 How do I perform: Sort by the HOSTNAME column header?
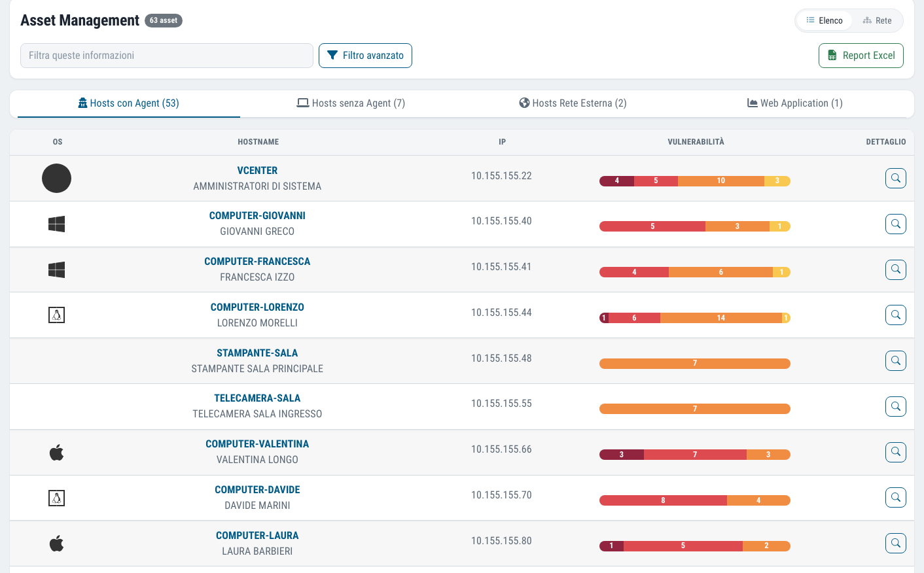coord(258,142)
